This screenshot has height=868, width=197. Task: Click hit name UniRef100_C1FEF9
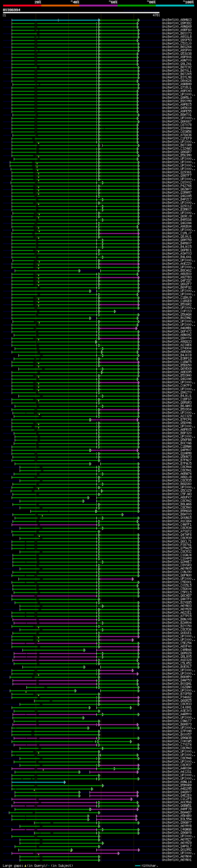pyautogui.click(x=177, y=139)
